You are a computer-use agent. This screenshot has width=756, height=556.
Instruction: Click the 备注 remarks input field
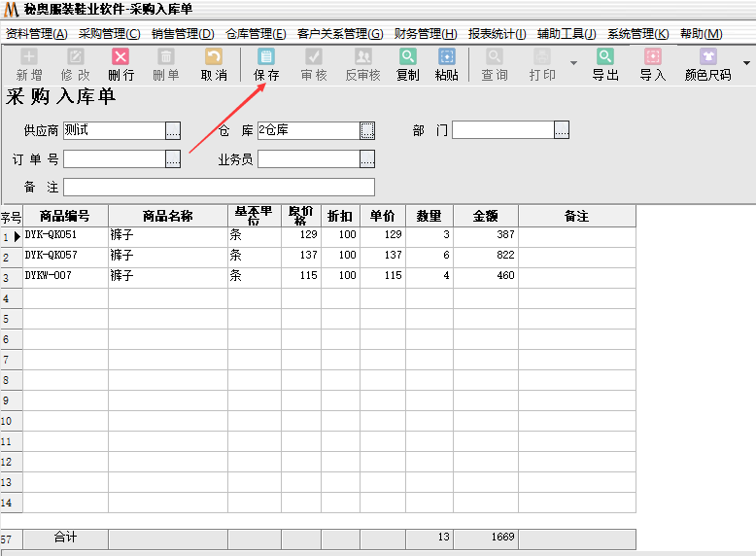[x=219, y=188]
